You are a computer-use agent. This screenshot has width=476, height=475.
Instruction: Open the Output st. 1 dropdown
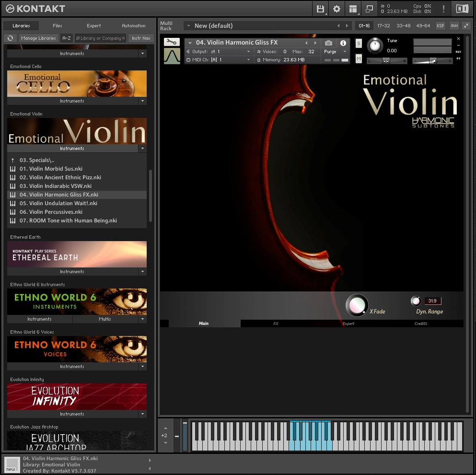pyautogui.click(x=218, y=52)
